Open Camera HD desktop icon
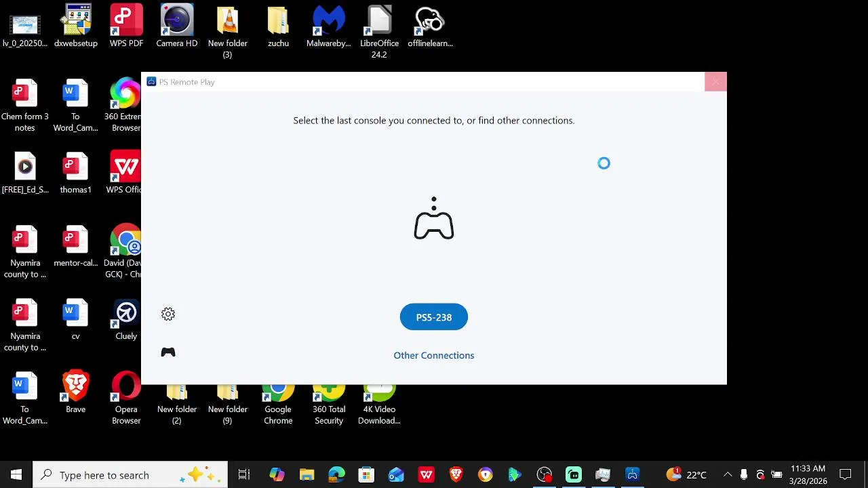 (177, 27)
